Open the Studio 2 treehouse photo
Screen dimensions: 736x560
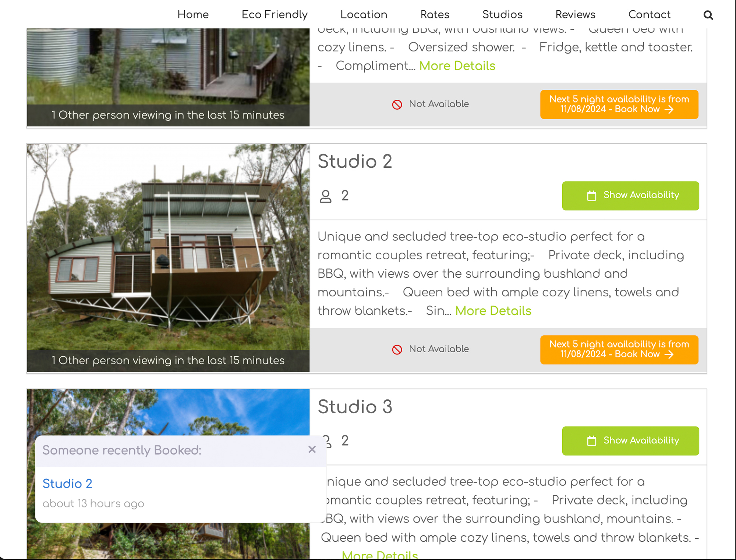tap(168, 247)
